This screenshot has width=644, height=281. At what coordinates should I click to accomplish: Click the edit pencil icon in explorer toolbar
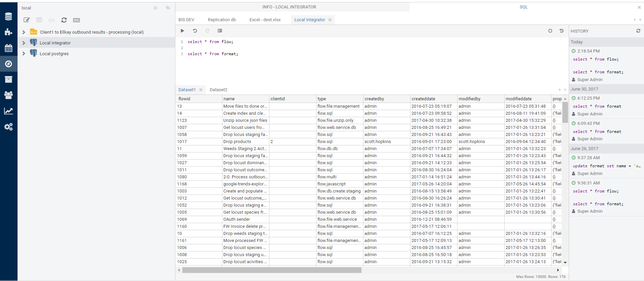pyautogui.click(x=27, y=20)
